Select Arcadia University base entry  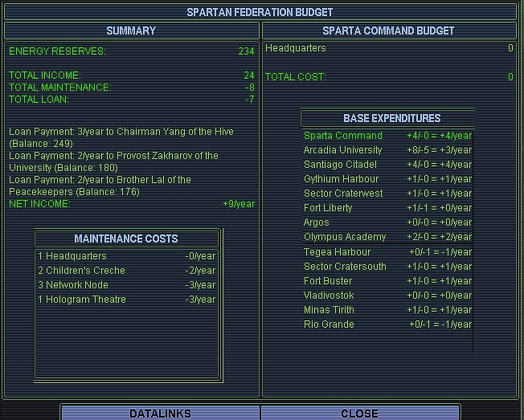coord(387,150)
